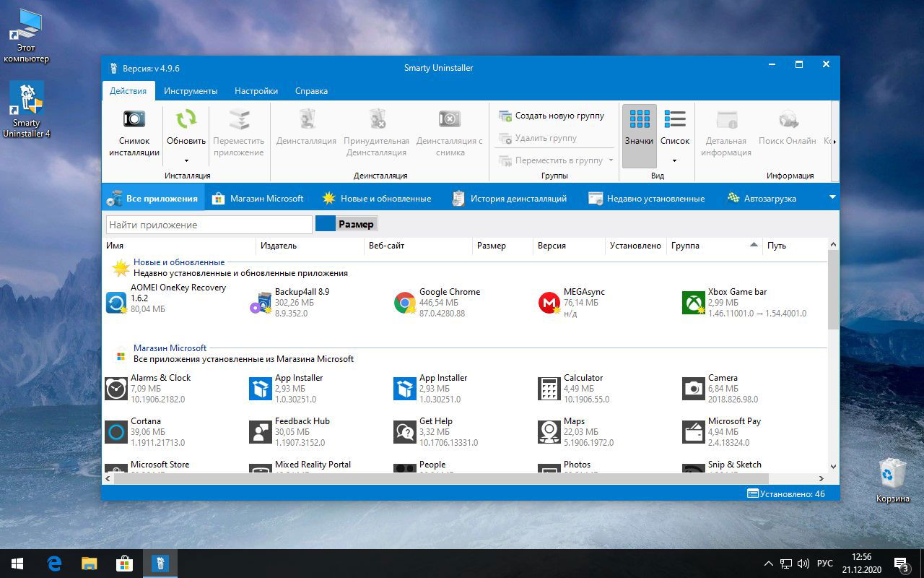
Task: Select the Магазин Microsoft tab
Action: pos(258,198)
